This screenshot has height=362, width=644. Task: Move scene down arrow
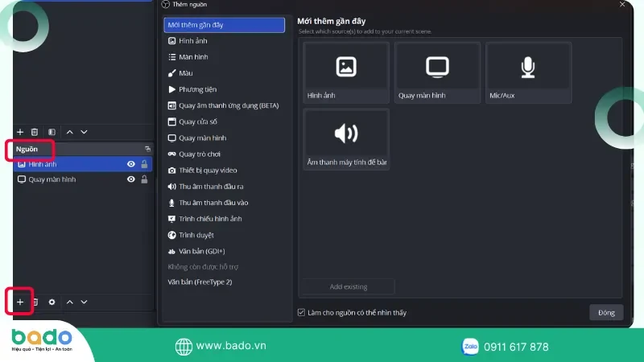click(84, 132)
